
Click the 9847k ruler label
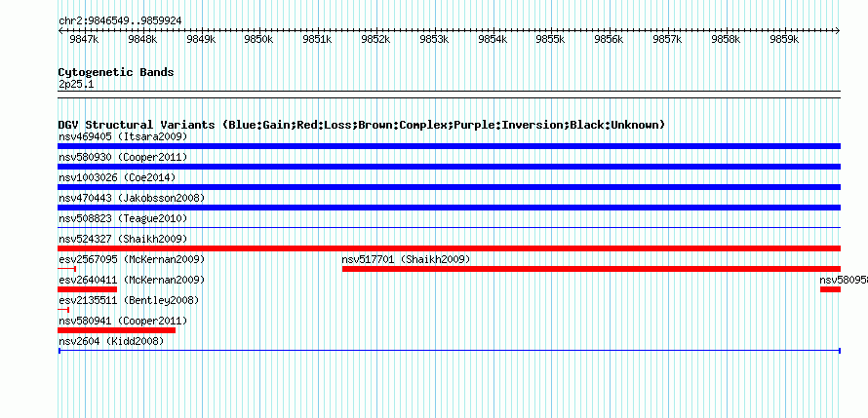84,39
